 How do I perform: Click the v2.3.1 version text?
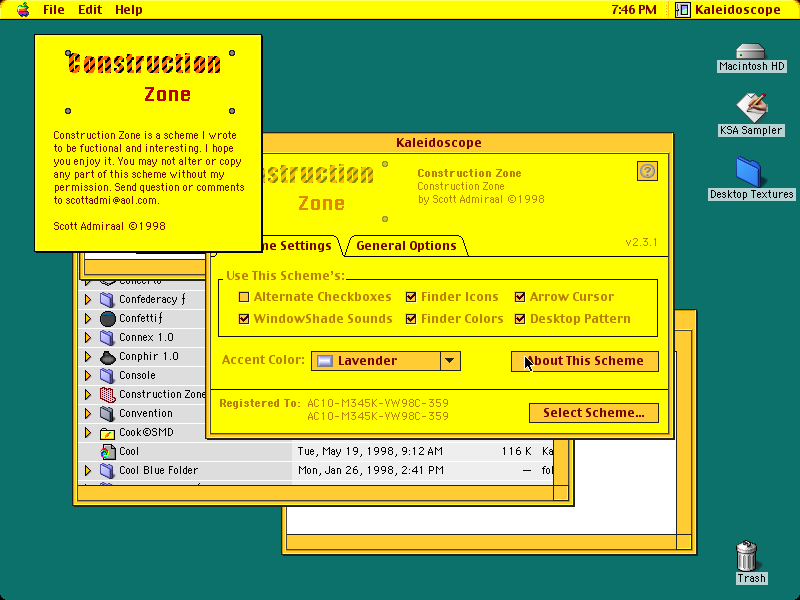pos(641,242)
